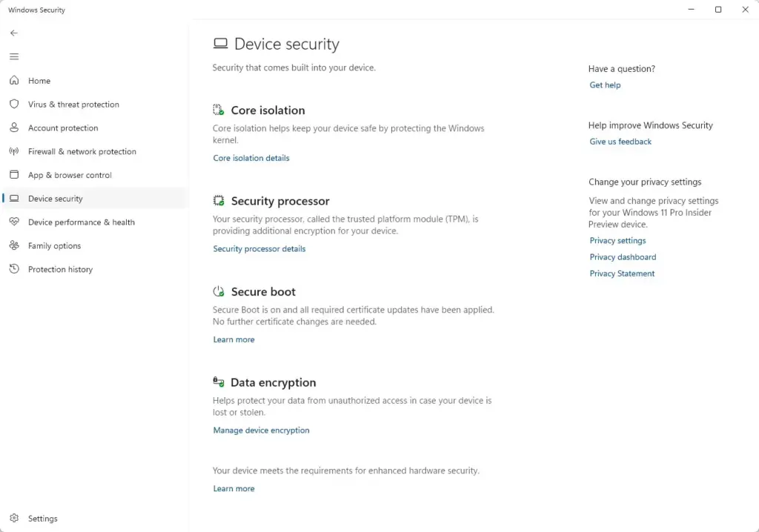The image size is (759, 532).
Task: Open Settings label in sidebar
Action: [42, 519]
